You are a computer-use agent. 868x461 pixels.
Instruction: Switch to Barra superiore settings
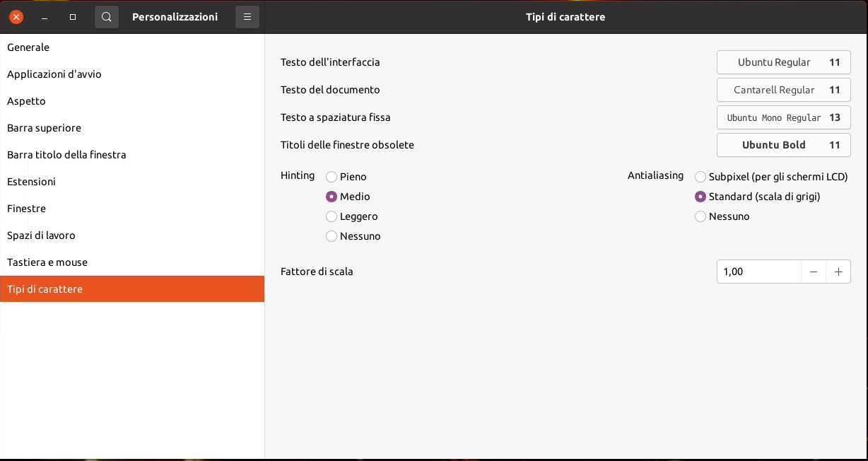[44, 128]
